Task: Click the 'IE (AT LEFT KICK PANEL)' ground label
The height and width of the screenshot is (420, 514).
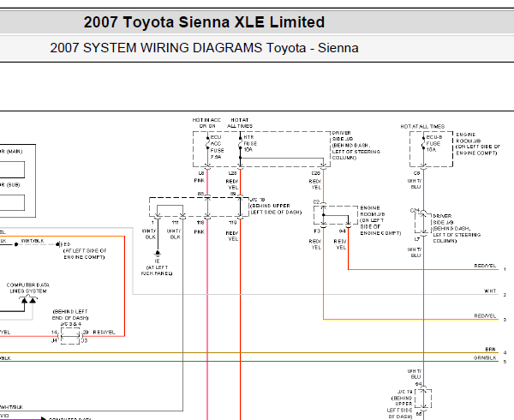Action: 157,267
